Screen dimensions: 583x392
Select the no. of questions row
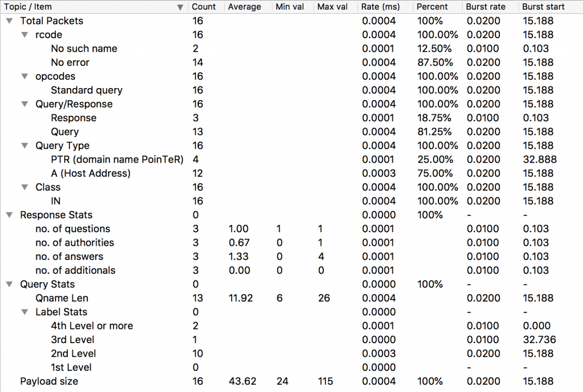pos(291,229)
